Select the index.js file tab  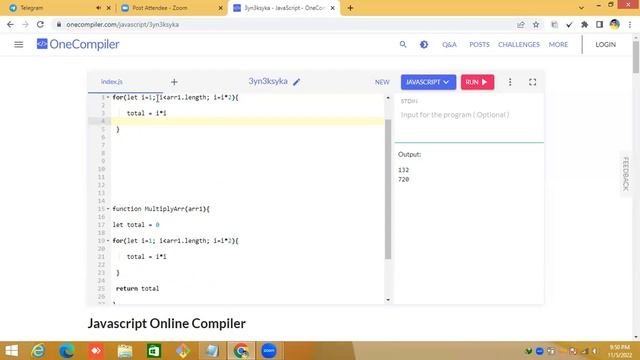coord(112,82)
